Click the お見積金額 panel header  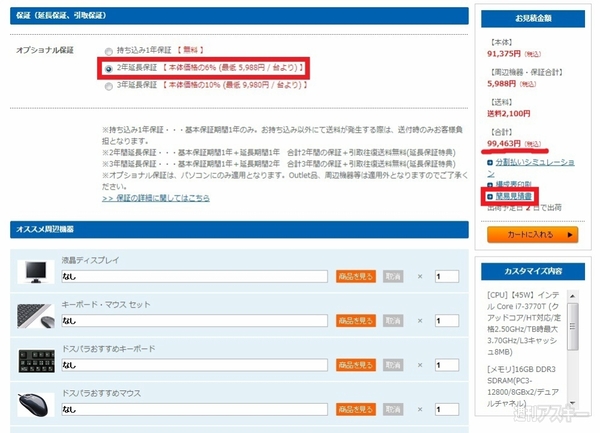[x=533, y=18]
